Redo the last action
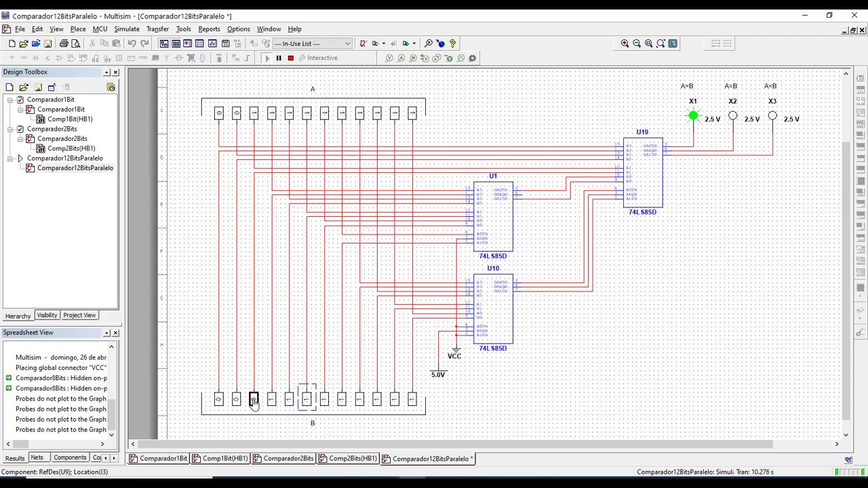 coord(144,43)
